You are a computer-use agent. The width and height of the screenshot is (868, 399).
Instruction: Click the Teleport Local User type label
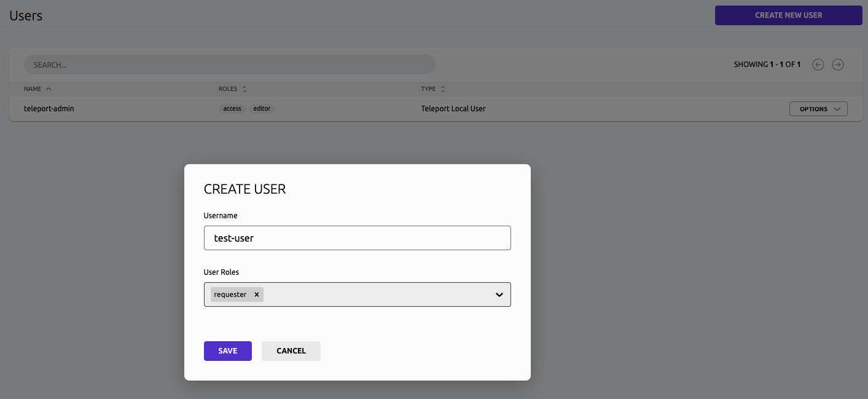coord(453,108)
